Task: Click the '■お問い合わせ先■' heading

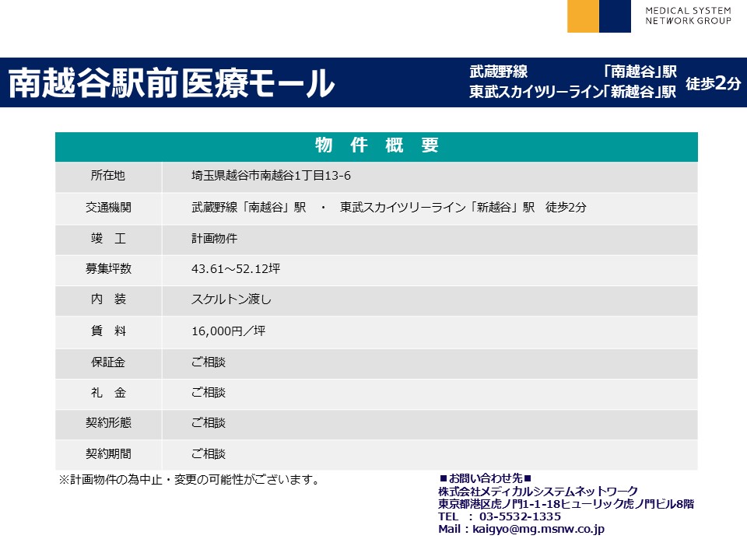Action: [x=485, y=478]
